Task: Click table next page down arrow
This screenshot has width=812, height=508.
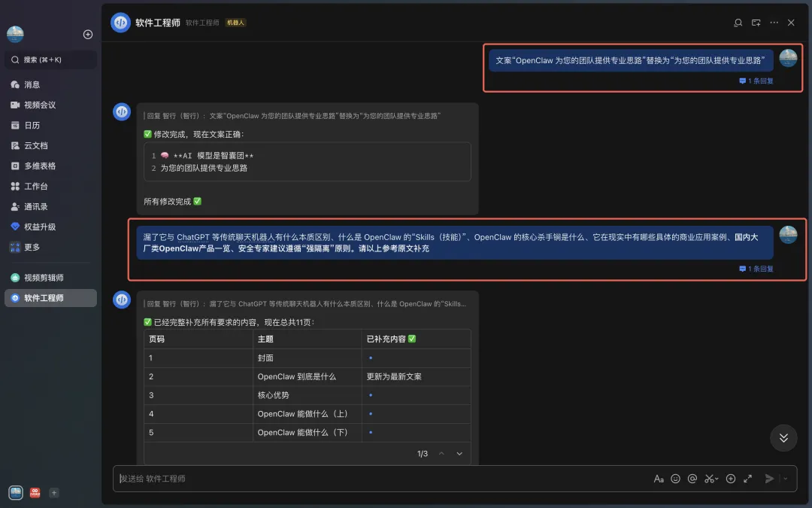Action: [x=459, y=454]
